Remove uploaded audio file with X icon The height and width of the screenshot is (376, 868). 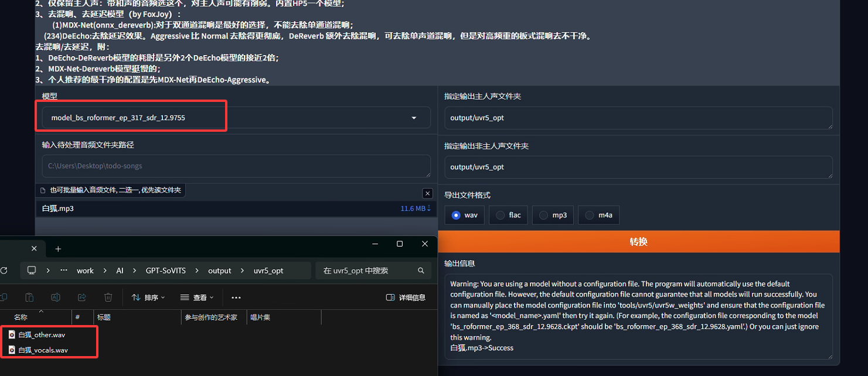(x=427, y=193)
